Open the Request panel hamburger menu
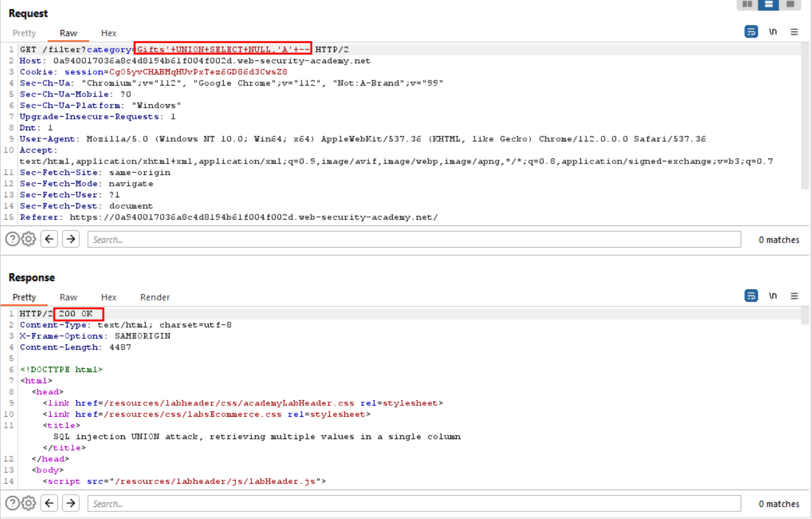The image size is (812, 519). click(x=794, y=32)
